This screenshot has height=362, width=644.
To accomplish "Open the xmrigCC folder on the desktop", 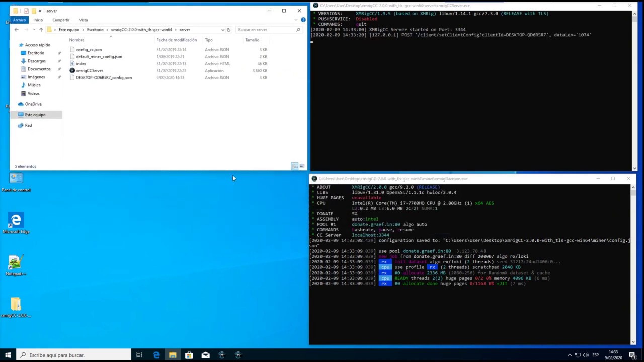I will tap(16, 307).
